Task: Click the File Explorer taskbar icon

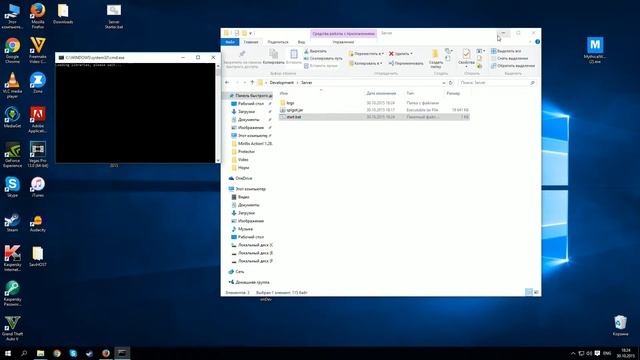Action: 40,353
